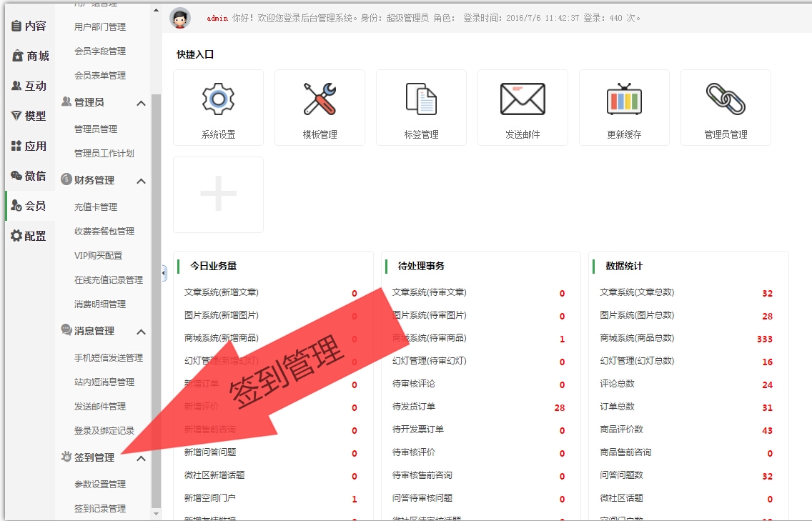Open 消费明细管理 submenu link
This screenshot has width=812, height=521.
(x=100, y=304)
